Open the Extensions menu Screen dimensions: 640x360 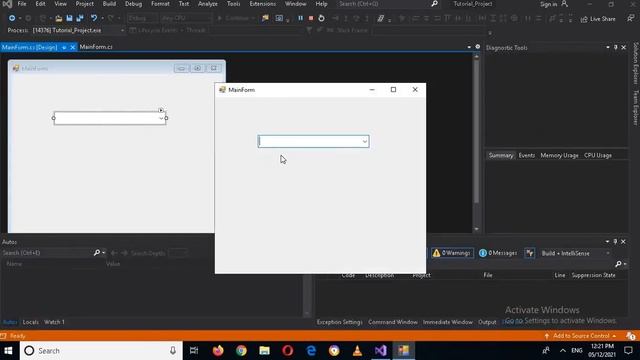click(262, 4)
